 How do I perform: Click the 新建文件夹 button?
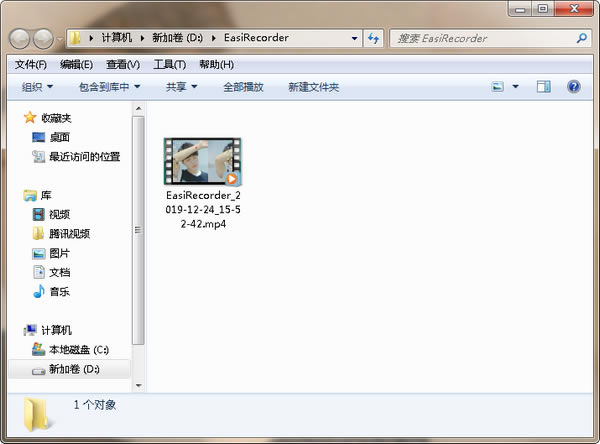(313, 87)
